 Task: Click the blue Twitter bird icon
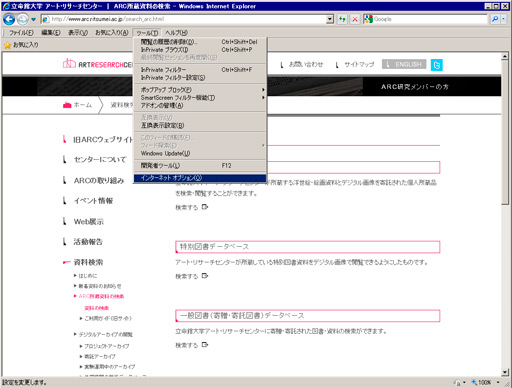(436, 65)
